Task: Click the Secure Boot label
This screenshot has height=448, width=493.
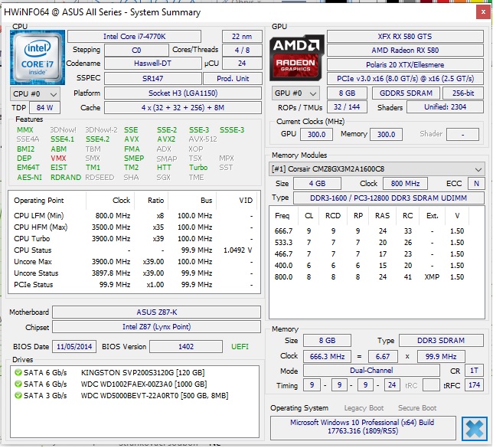Action: 417,408
